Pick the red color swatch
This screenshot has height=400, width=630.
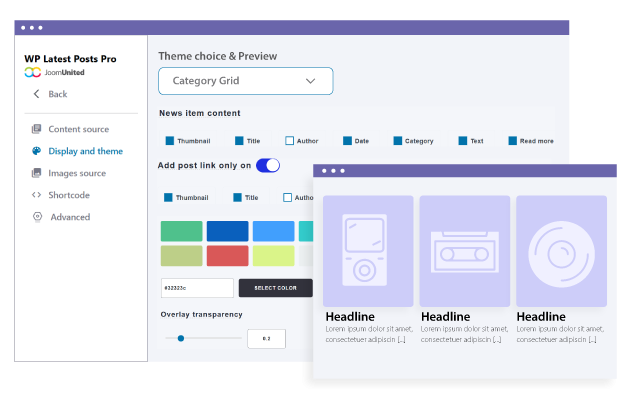coord(227,255)
